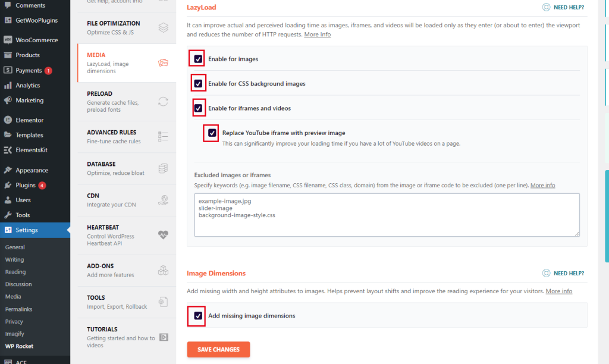
Task: Toggle Enable for iframes and videos checkbox
Action: pyautogui.click(x=198, y=108)
